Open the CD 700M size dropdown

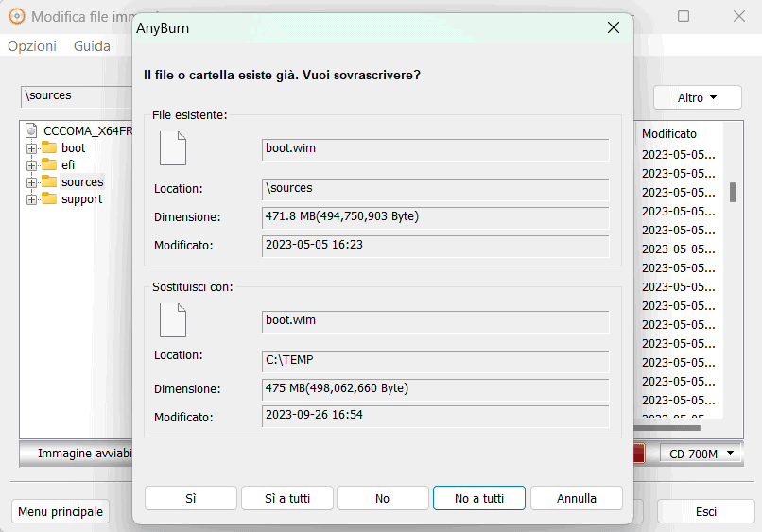(701, 454)
